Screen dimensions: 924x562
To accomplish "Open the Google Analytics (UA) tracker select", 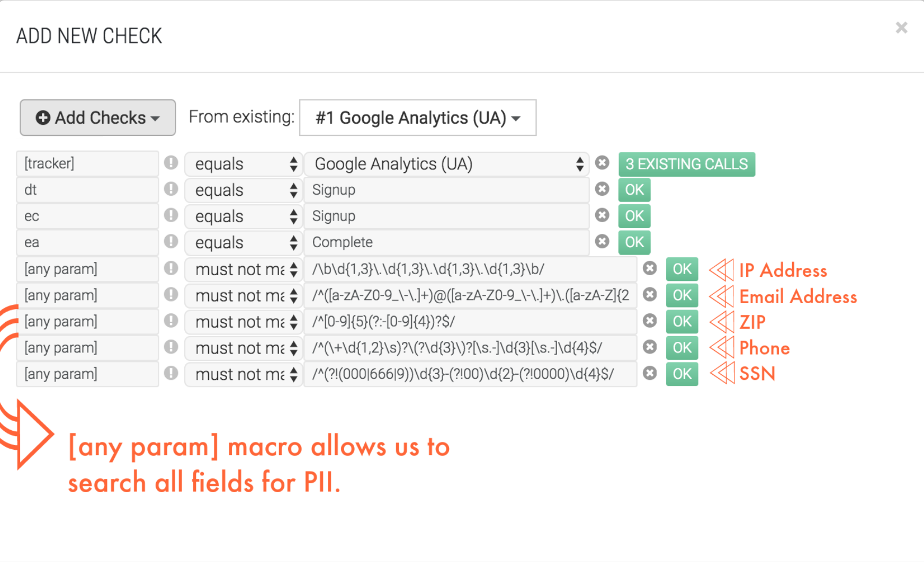I will 446,164.
